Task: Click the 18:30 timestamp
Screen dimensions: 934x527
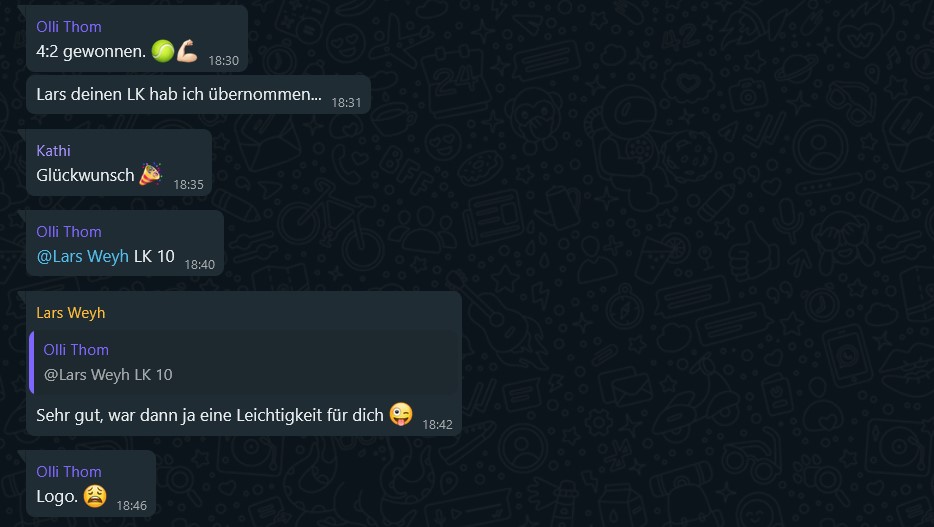Action: pyautogui.click(x=223, y=61)
